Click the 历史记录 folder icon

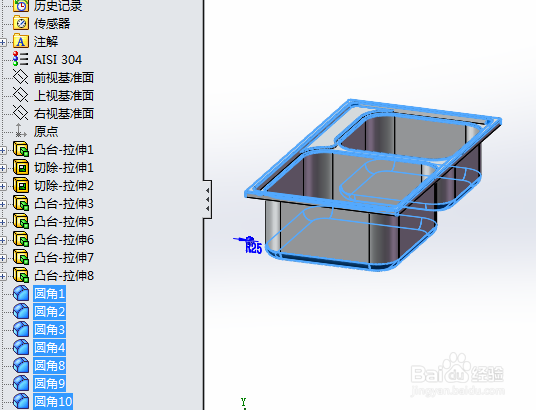pos(21,5)
